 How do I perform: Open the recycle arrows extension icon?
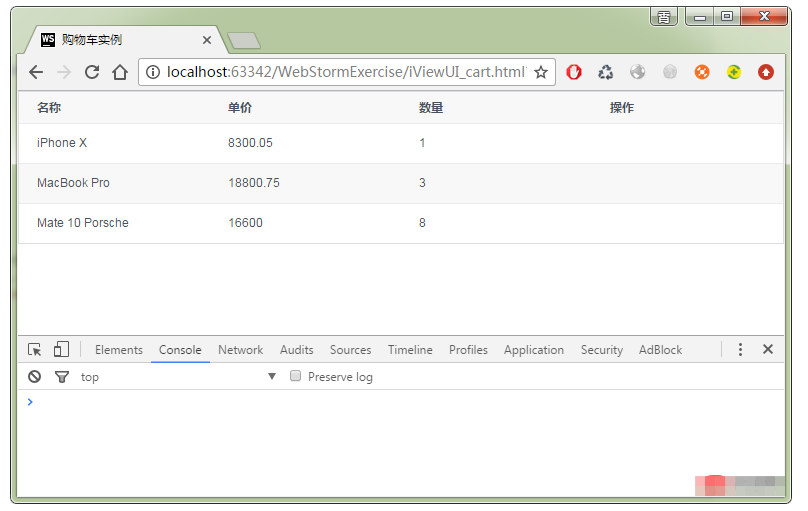(x=605, y=72)
